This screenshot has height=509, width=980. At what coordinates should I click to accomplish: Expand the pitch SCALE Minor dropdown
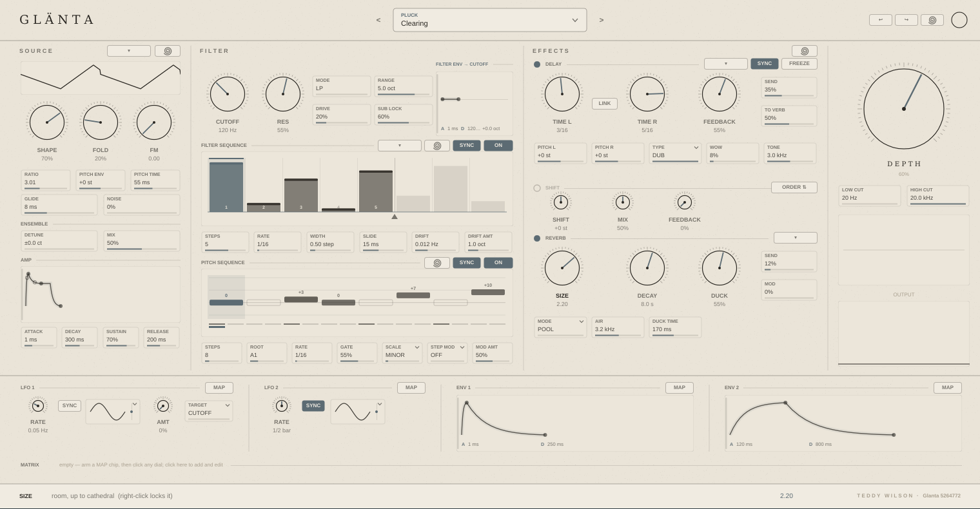pos(402,353)
